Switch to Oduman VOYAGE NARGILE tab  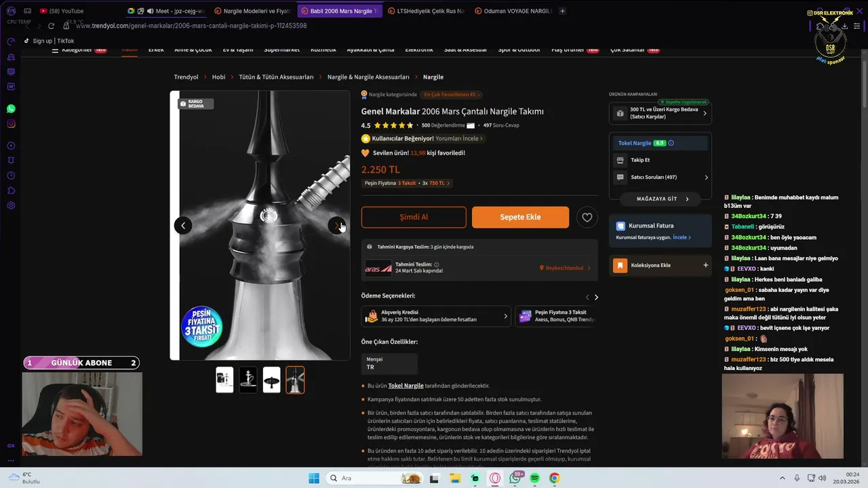pyautogui.click(x=513, y=11)
